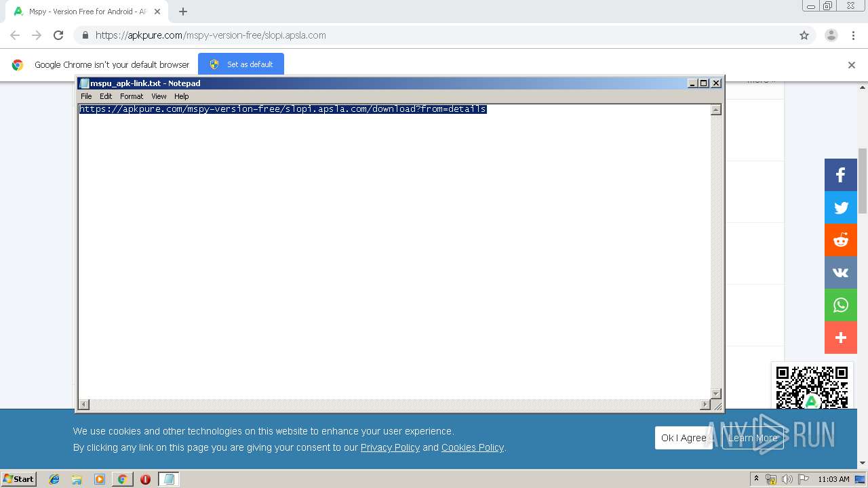This screenshot has width=868, height=488.
Task: Show hidden system tray icons
Action: click(x=756, y=479)
